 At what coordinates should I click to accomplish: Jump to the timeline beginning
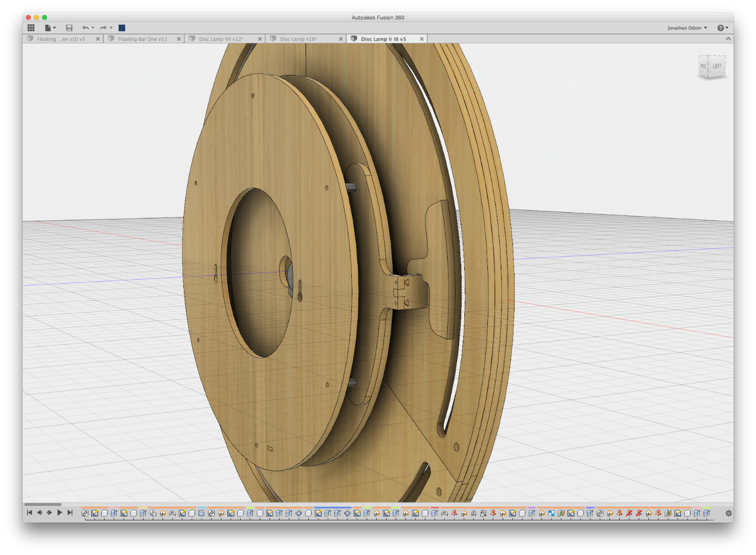pyautogui.click(x=29, y=512)
